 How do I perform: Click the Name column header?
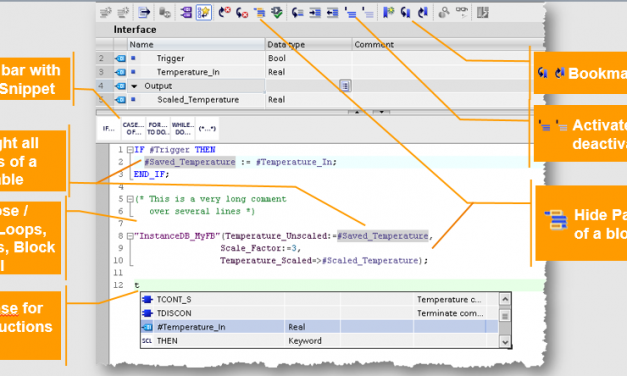[196, 44]
